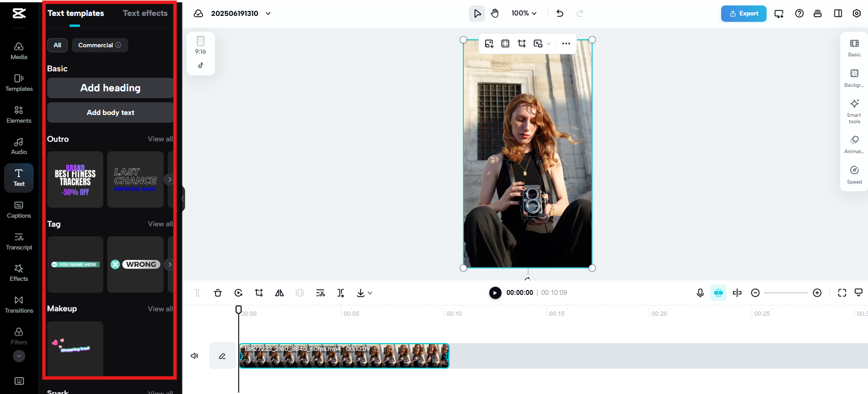Open the Filters panel
The image size is (868, 394).
click(19, 336)
